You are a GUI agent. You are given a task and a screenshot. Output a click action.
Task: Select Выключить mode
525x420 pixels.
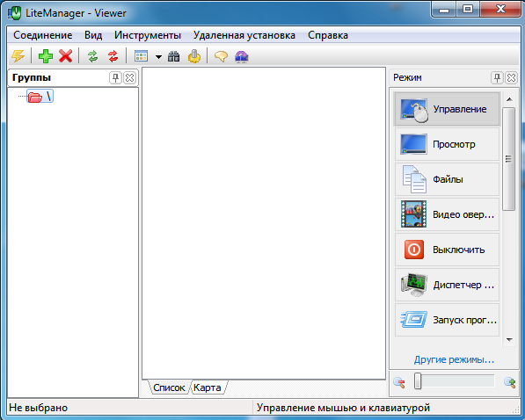pos(447,250)
